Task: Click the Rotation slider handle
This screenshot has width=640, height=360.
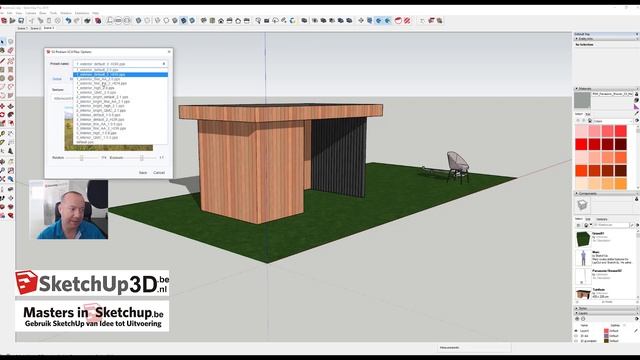Action: [x=82, y=158]
